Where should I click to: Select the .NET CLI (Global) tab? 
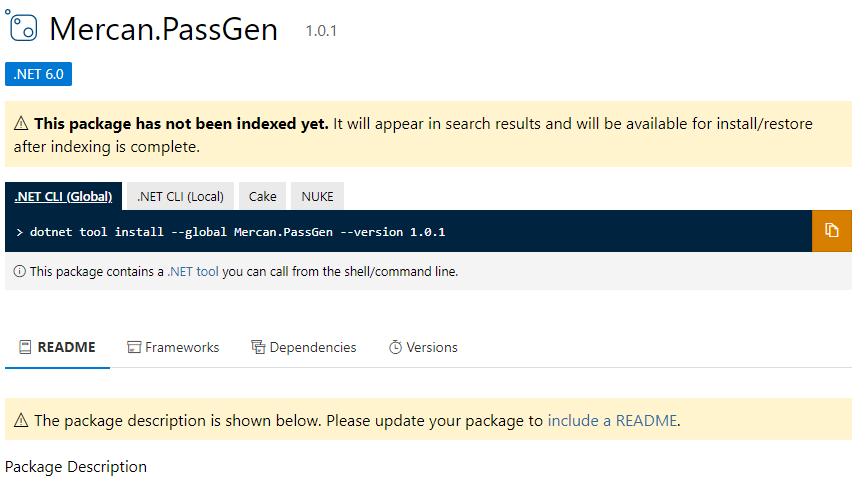point(63,196)
